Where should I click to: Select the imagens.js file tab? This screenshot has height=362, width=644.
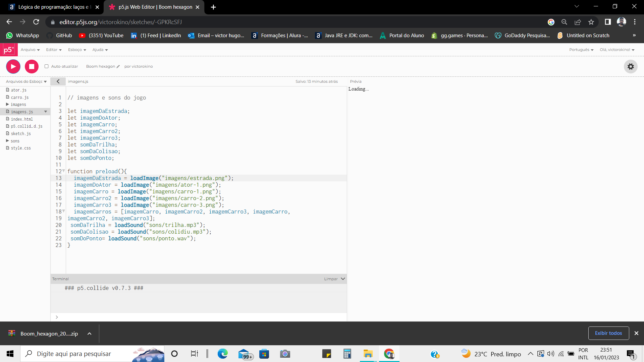(x=77, y=81)
